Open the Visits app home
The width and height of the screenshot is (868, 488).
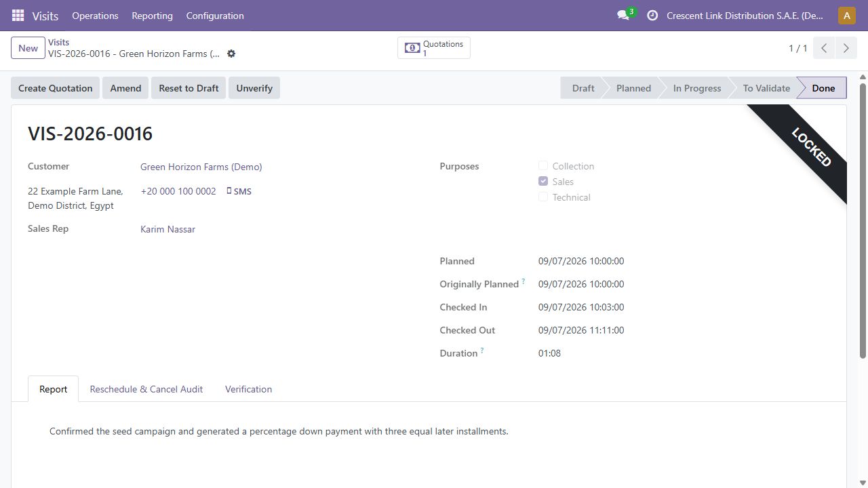pyautogui.click(x=45, y=16)
